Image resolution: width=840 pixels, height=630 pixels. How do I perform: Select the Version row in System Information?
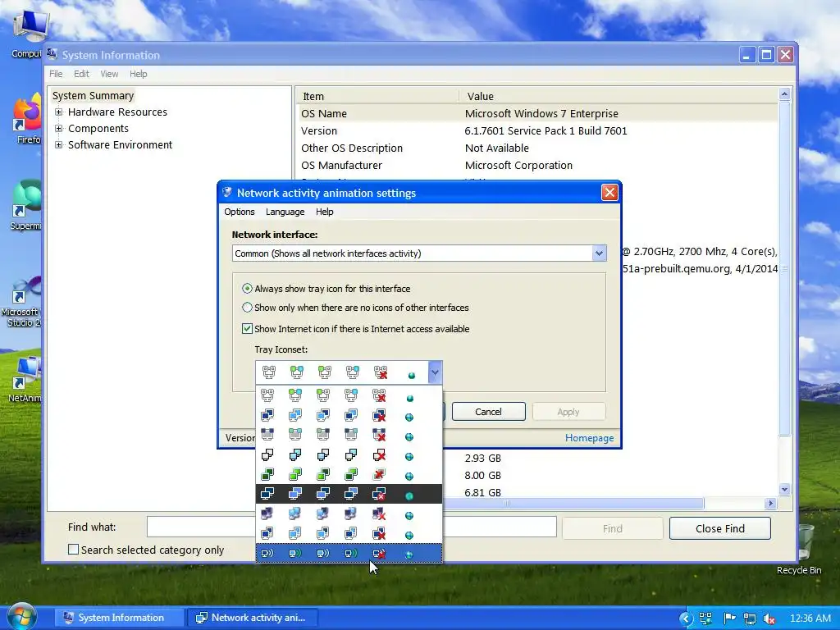pos(537,130)
